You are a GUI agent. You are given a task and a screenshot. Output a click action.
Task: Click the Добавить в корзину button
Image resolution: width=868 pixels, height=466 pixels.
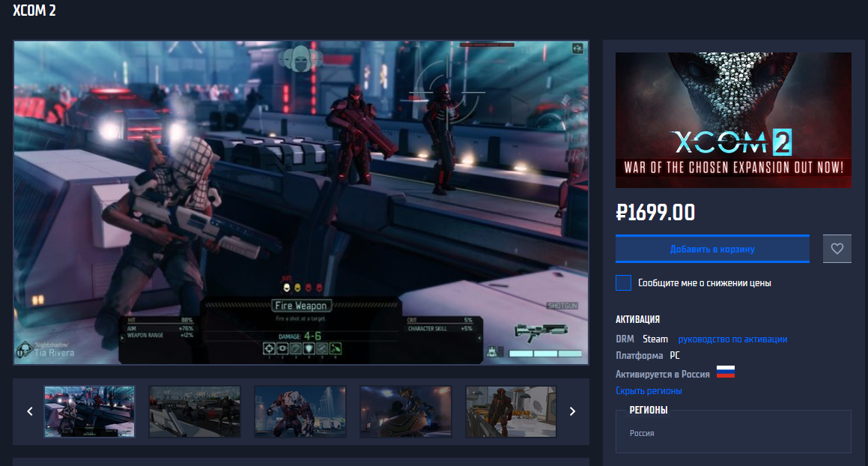[x=712, y=249]
